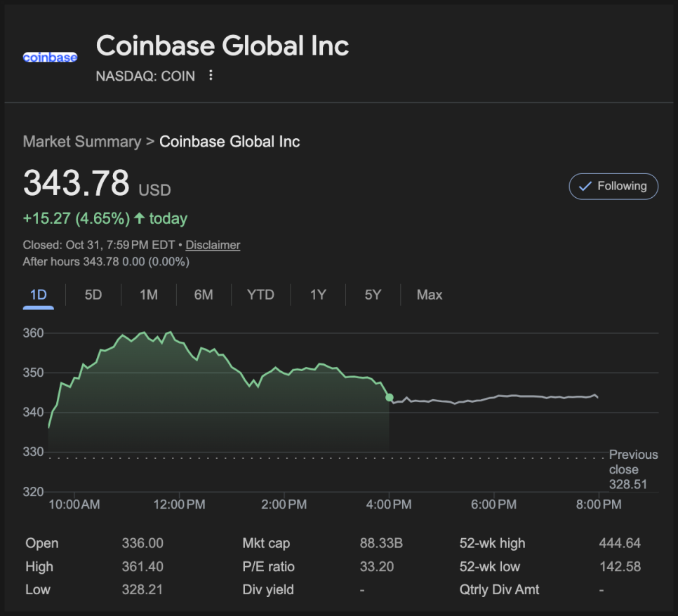This screenshot has height=616, width=678.
Task: Click the Coinbase Global Inc title heading
Action: click(222, 46)
